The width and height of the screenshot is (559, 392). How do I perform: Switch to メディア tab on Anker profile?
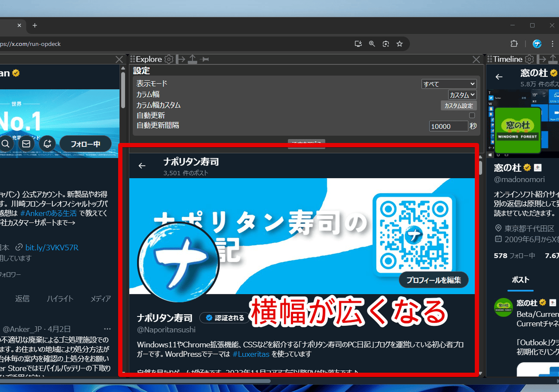click(100, 299)
